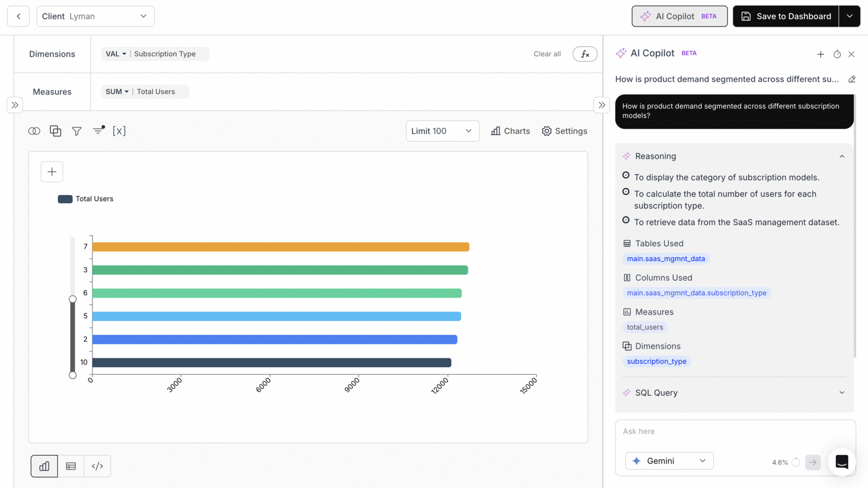
Task: Close the AI Copilot panel
Action: (x=852, y=54)
